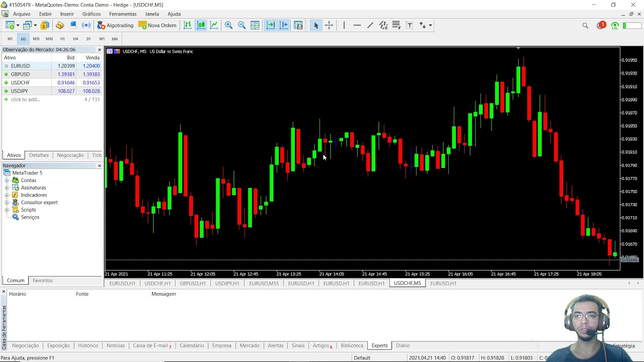Open the notifications icon with red badge
The height and width of the screenshot is (362, 644).
coord(601,25)
